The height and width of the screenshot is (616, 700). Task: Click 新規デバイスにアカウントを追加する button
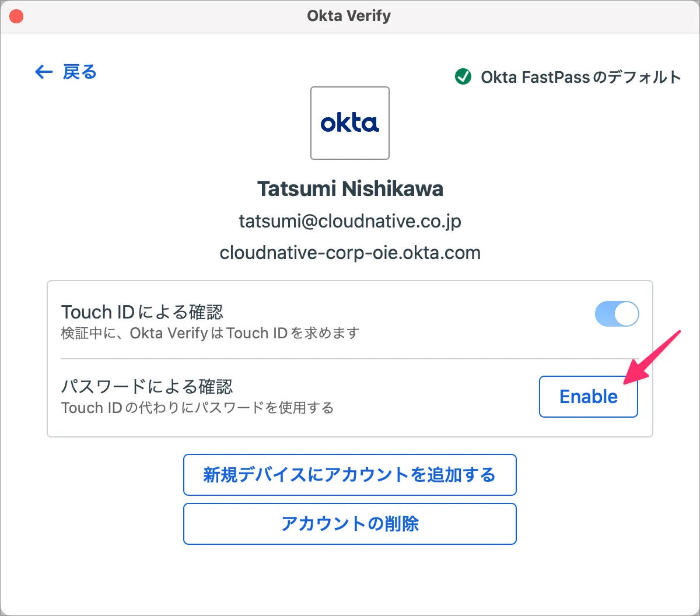(x=350, y=474)
